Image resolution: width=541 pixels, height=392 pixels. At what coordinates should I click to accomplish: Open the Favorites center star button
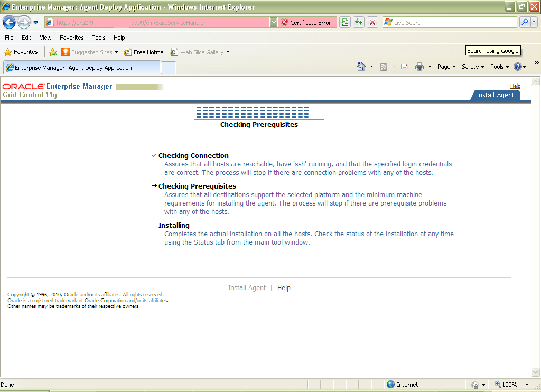21,52
